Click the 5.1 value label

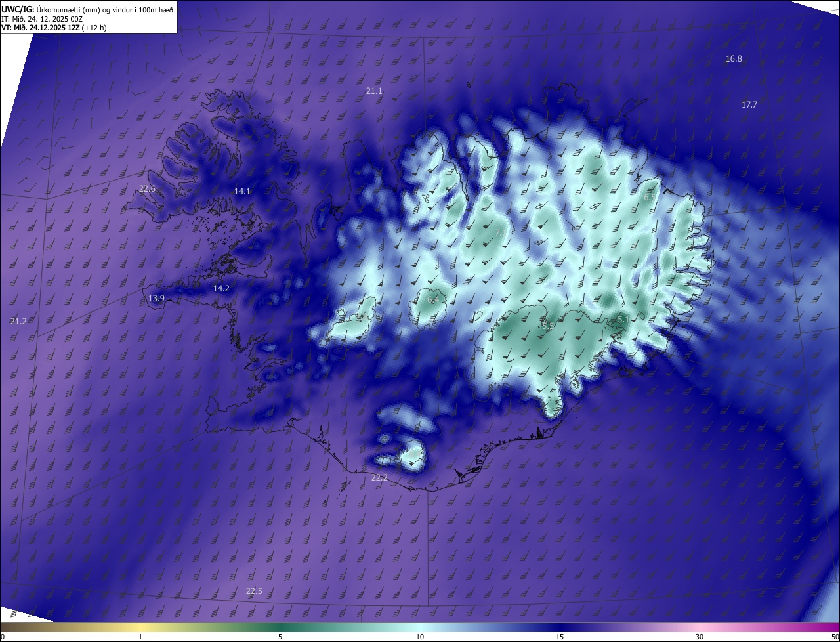coord(623,320)
